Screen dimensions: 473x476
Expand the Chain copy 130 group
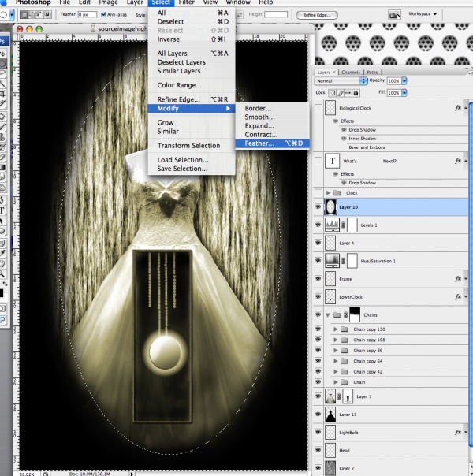pyautogui.click(x=336, y=329)
